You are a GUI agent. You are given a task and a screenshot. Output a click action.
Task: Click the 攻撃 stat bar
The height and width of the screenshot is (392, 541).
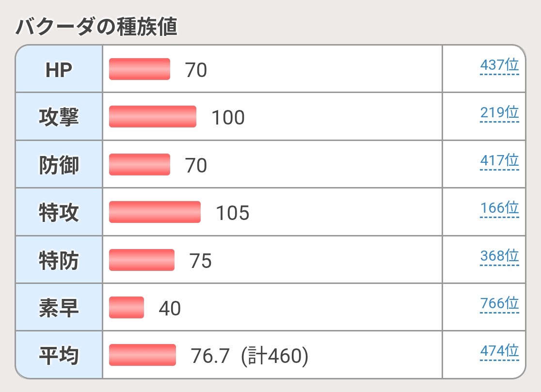(153, 116)
